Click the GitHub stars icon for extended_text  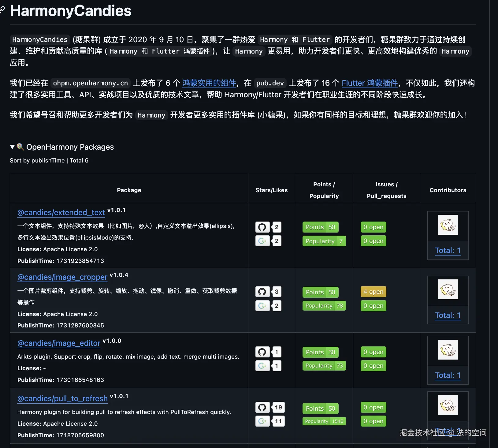pos(262,227)
